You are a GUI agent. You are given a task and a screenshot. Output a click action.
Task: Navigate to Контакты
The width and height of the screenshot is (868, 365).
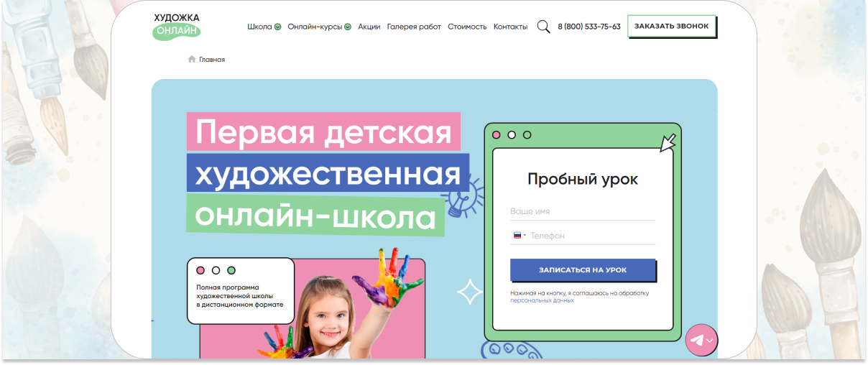(510, 27)
